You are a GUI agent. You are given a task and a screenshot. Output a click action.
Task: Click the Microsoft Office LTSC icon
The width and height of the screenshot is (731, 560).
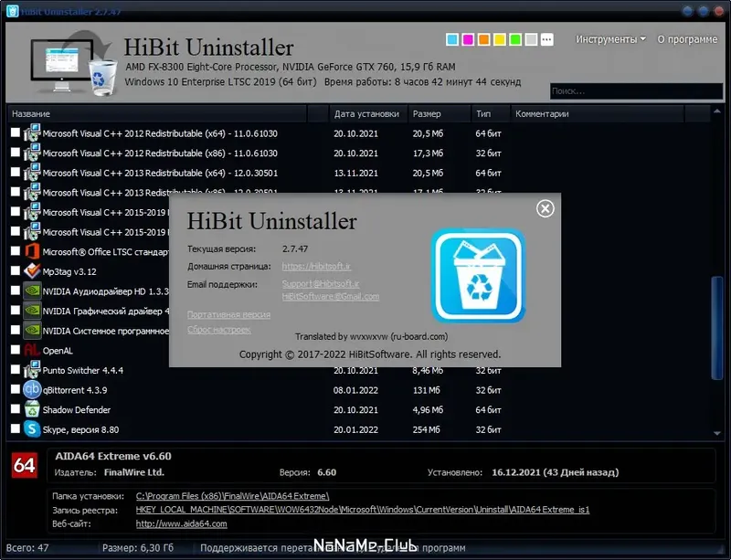click(x=32, y=251)
